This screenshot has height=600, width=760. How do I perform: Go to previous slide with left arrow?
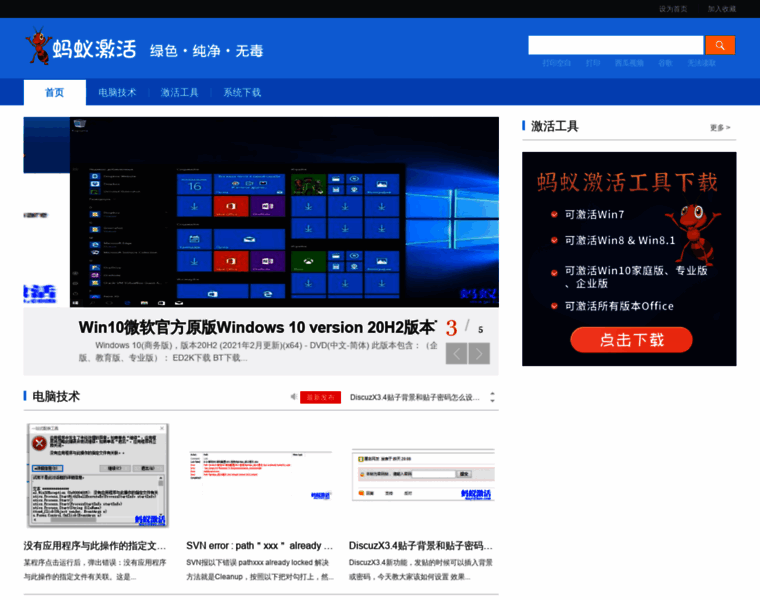456,354
